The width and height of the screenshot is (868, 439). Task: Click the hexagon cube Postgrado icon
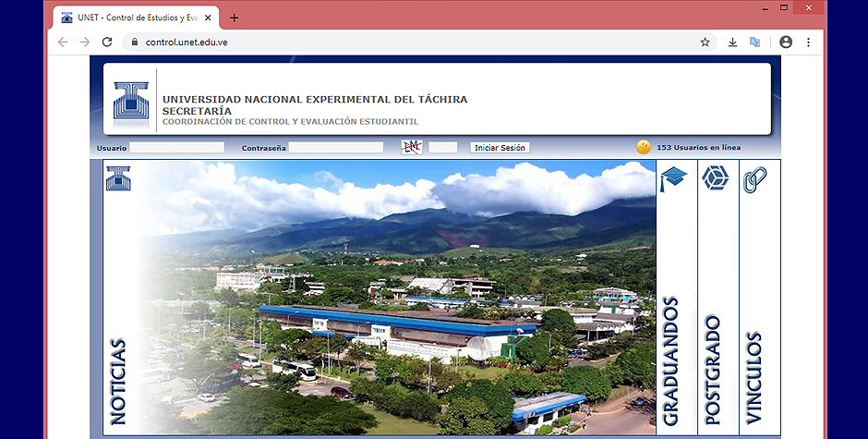click(x=716, y=178)
